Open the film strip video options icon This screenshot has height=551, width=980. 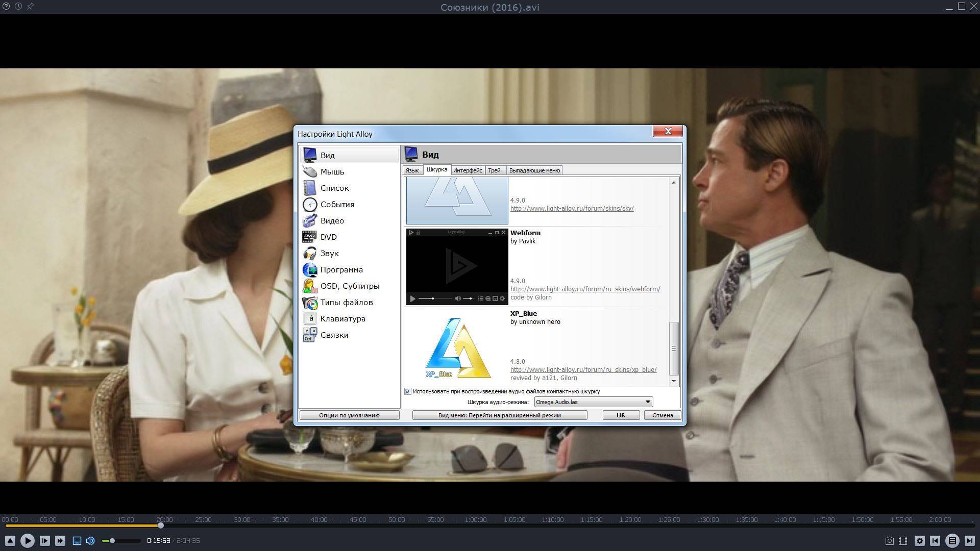(903, 541)
